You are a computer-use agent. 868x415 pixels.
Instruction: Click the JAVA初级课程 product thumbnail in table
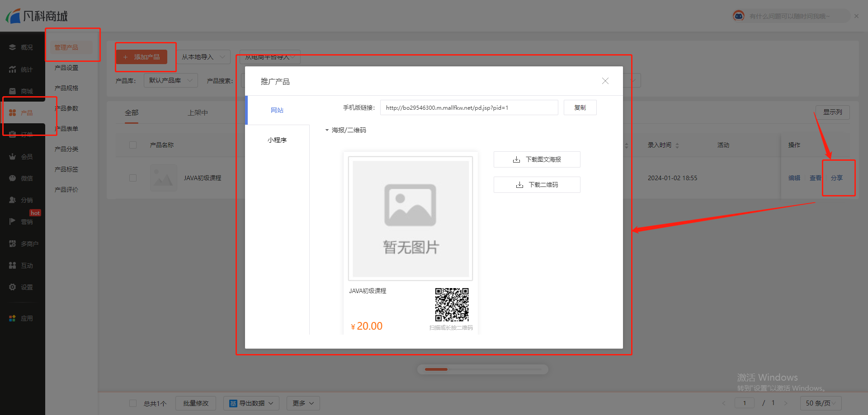(163, 178)
